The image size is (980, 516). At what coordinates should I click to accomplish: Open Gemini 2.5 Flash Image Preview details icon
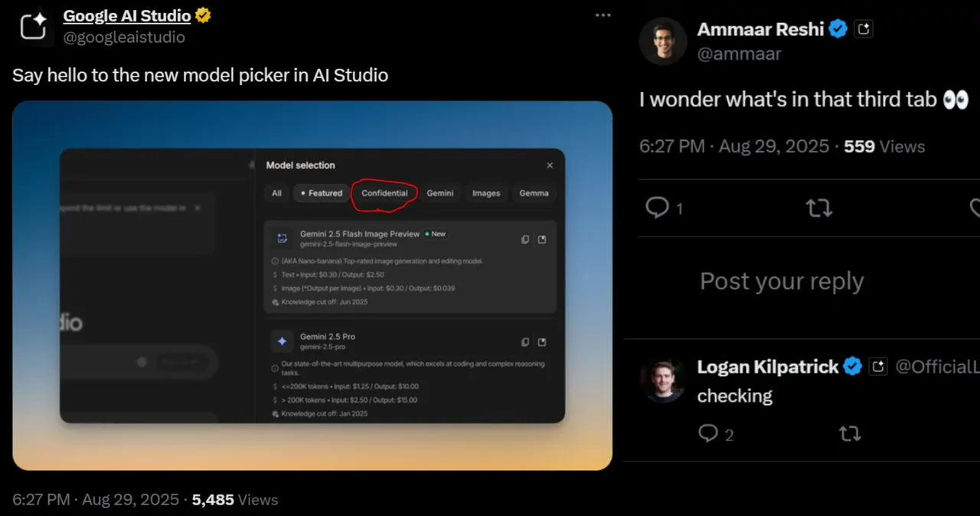pos(542,240)
